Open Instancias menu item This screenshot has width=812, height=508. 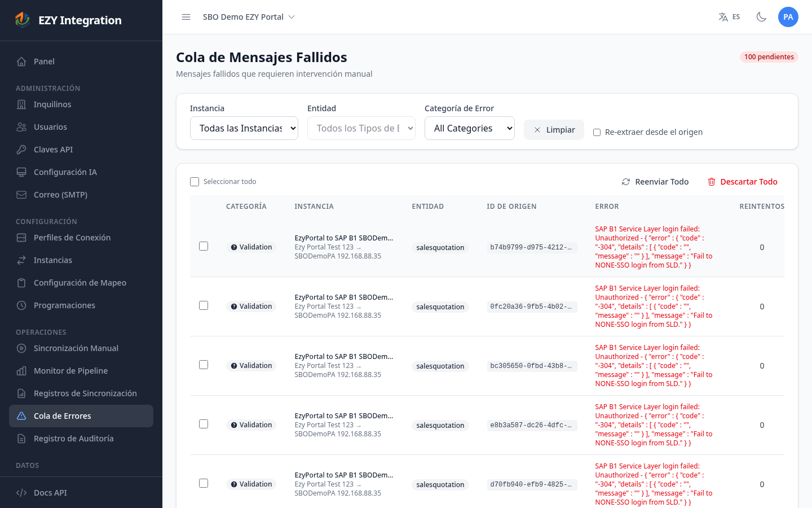(x=81, y=260)
